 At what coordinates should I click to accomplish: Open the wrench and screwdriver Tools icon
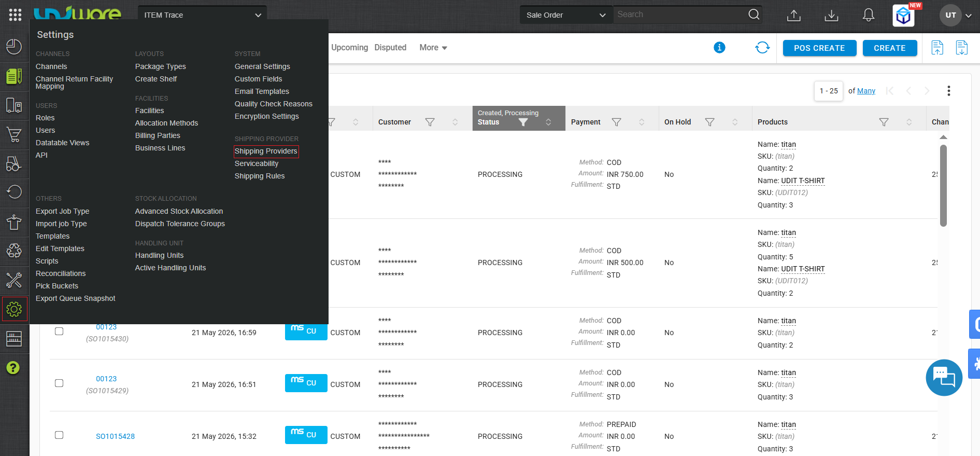(x=14, y=280)
